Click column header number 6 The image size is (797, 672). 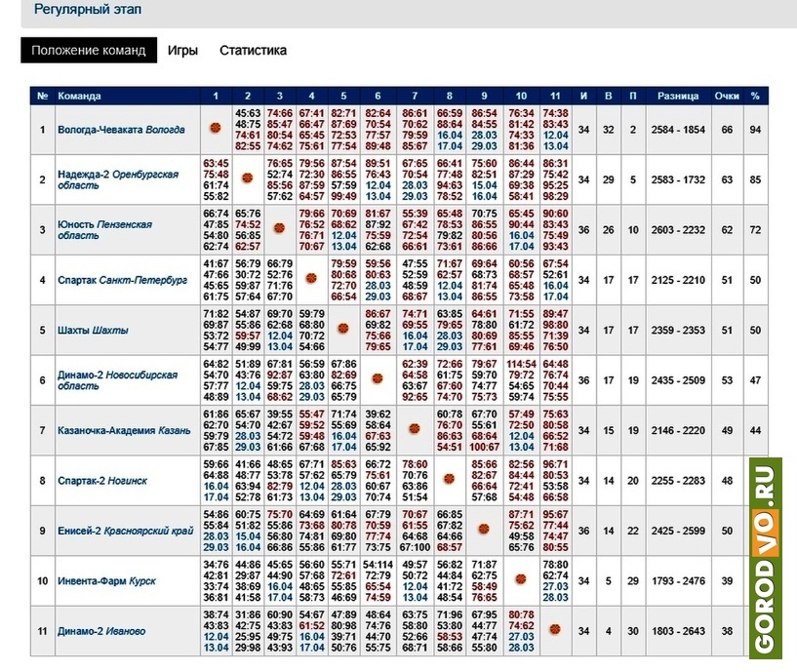tap(378, 97)
